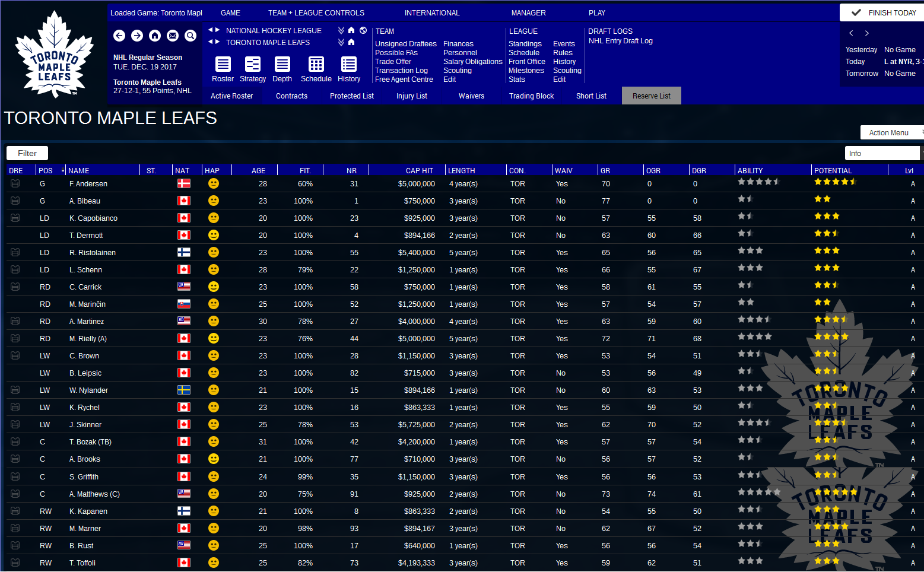Viewport: 924px width, 572px height.
Task: Toggle dressed jersey icon for A. Bibeau
Action: point(15,201)
